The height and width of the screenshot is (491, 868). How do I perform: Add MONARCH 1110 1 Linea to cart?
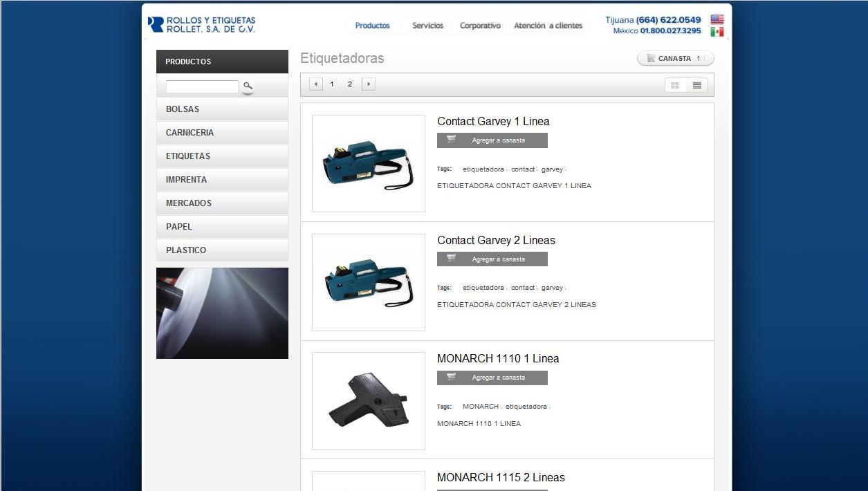[492, 378]
